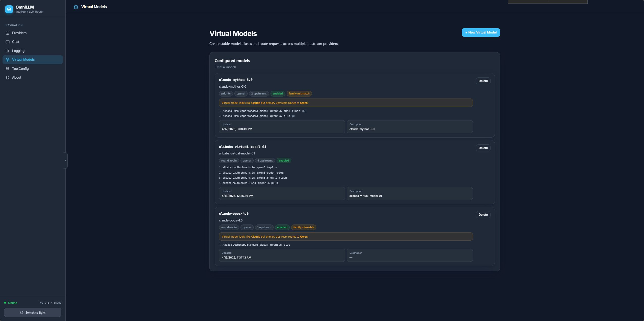Screen dimensions: 644x321
Task: Delete the alibaba-virtual-model-01 model
Action: pos(483,148)
